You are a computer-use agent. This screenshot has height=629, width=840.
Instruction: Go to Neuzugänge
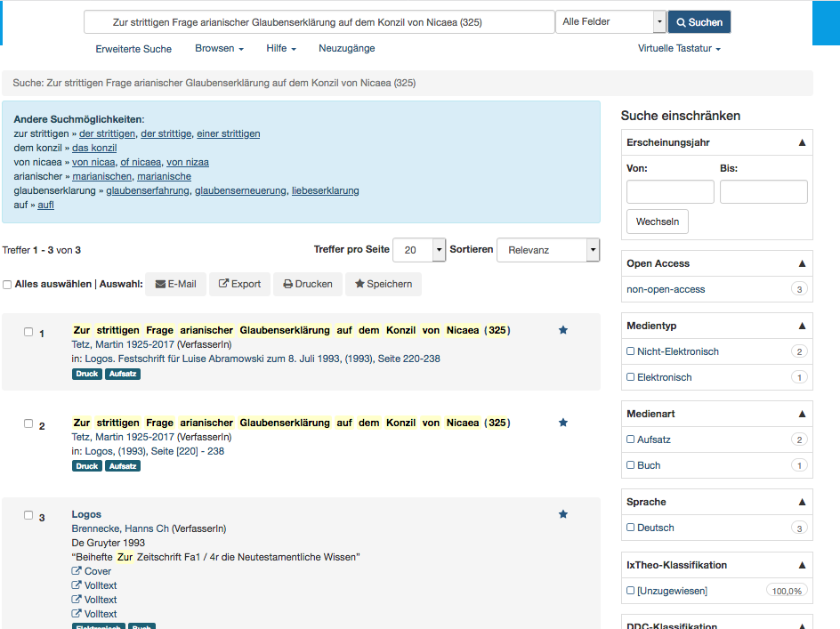pos(347,48)
